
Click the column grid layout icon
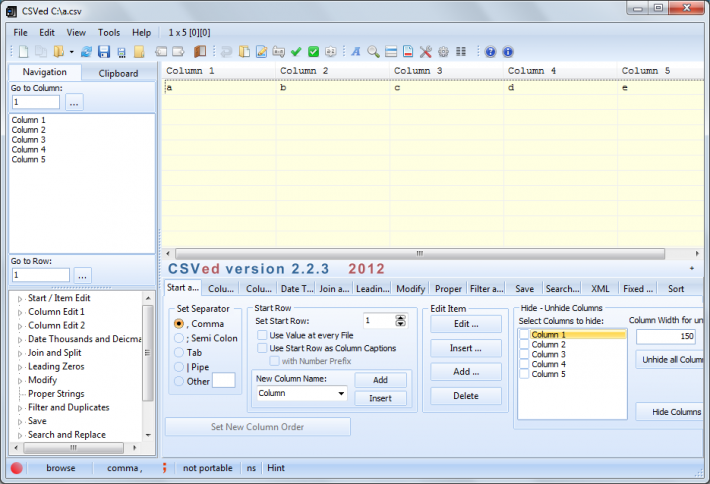(x=461, y=52)
